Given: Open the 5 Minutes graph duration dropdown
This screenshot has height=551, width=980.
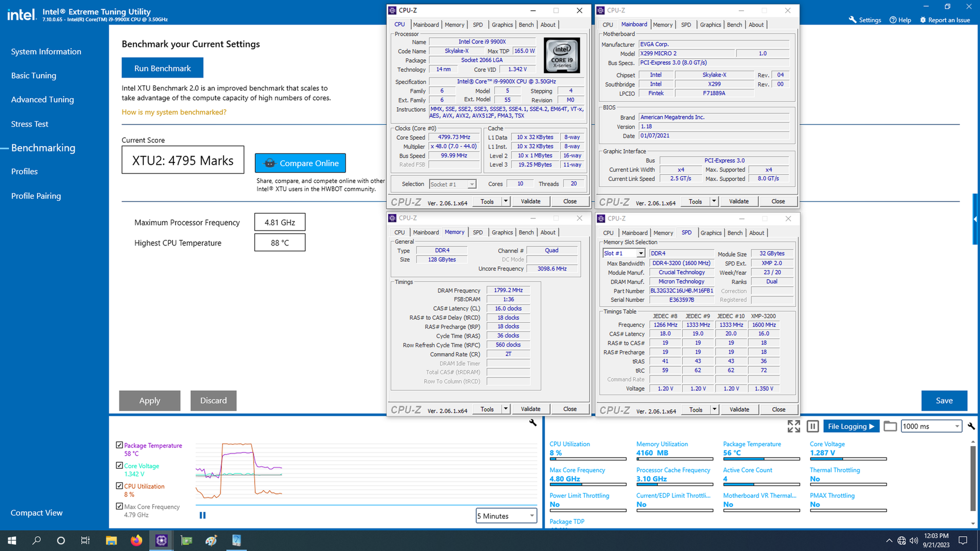Looking at the screenshot, I should coord(506,516).
